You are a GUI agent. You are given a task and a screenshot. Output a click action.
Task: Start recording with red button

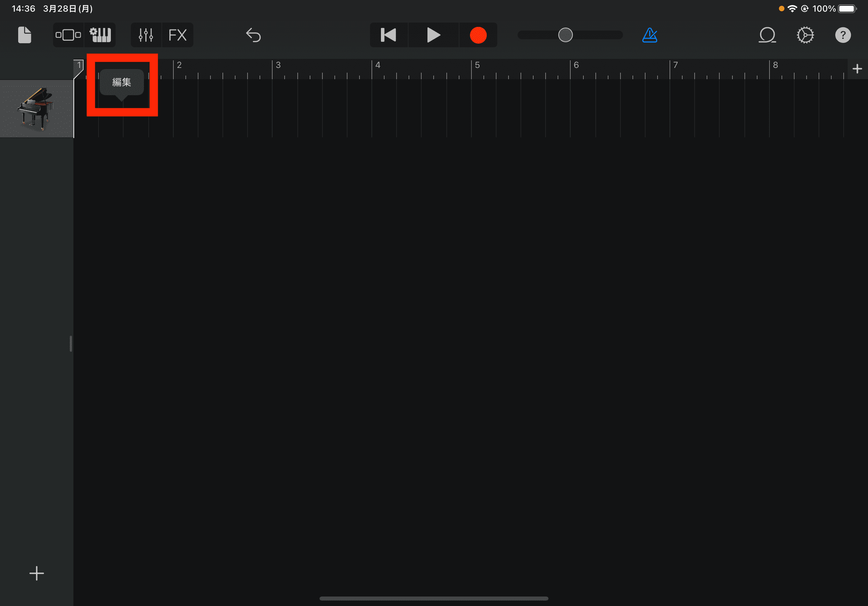point(478,35)
